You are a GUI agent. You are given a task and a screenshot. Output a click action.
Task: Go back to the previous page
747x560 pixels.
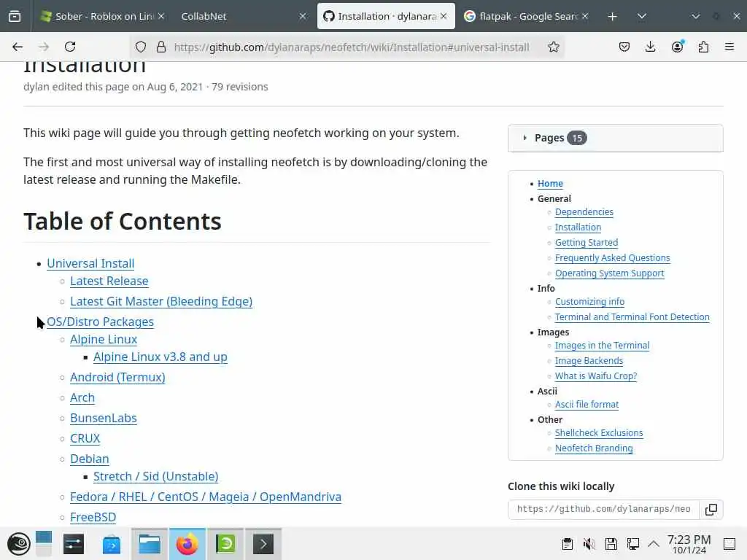18,47
